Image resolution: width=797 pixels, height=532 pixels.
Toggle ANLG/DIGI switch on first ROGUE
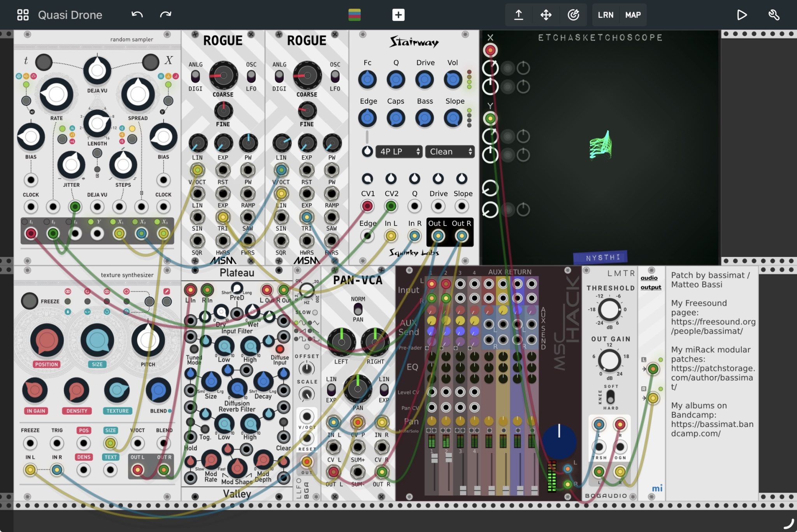[195, 76]
